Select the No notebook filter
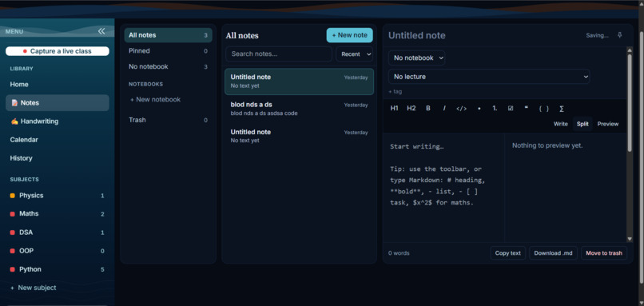This screenshot has height=306, width=644. (168, 66)
